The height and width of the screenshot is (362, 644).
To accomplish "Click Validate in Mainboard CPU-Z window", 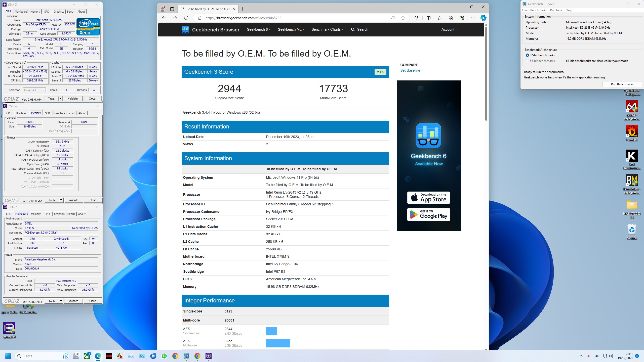I will tap(73, 301).
